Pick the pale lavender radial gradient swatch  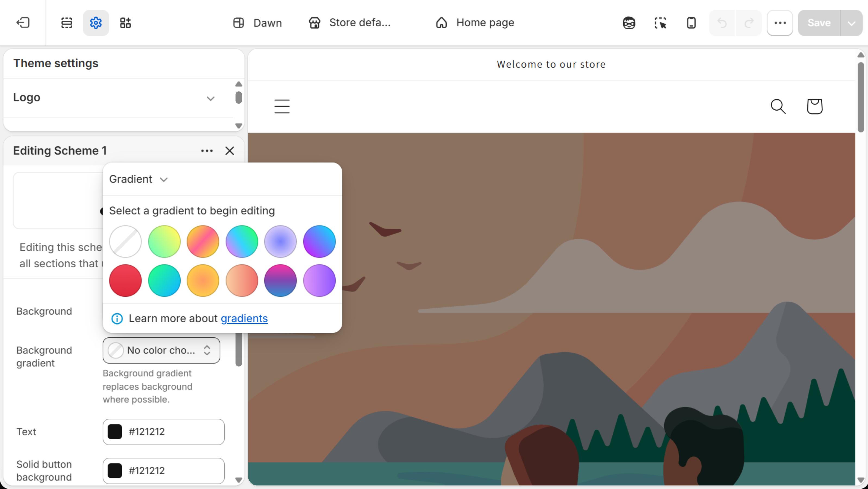(280, 241)
